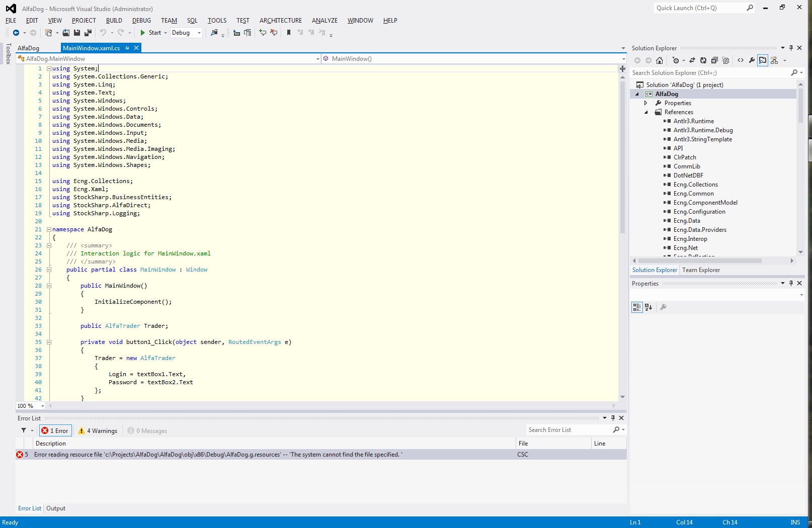Click the Home icon in Solution Explorer
The image size is (812, 528).
[660, 60]
